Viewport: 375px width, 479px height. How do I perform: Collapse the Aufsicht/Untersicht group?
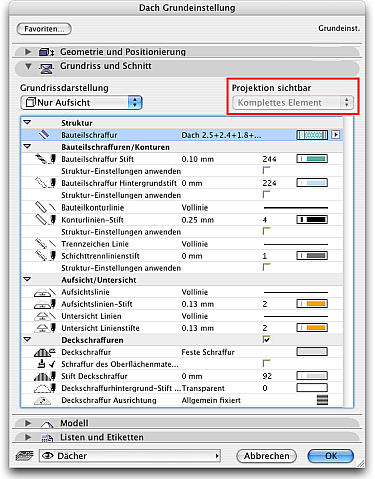tap(27, 279)
